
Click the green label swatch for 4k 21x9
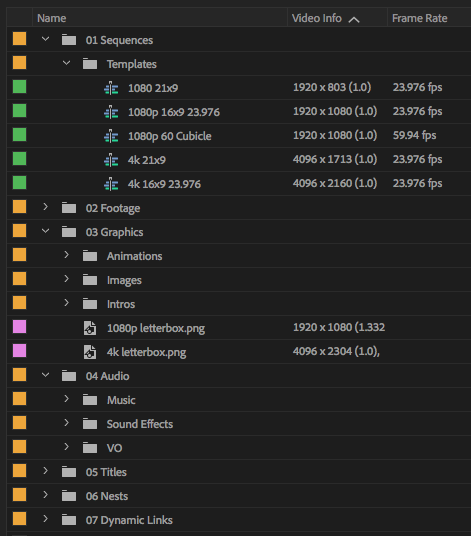[19, 159]
